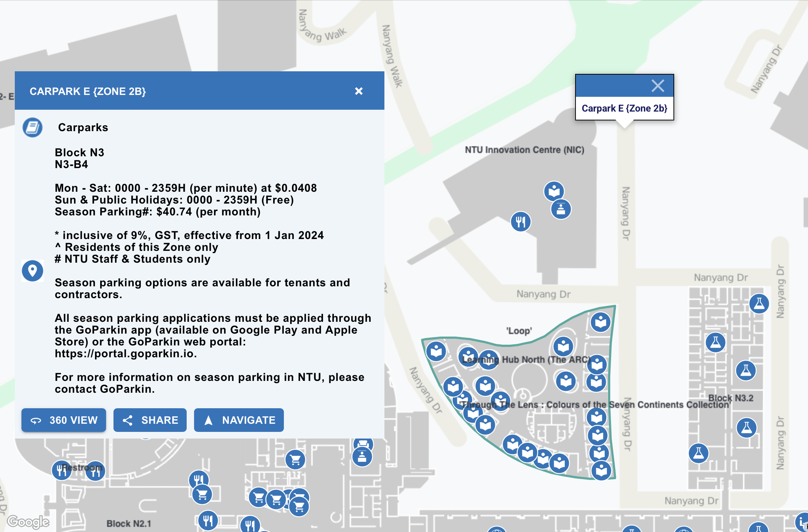Click the Block N2.1 map label
The height and width of the screenshot is (532, 808).
coord(129,524)
